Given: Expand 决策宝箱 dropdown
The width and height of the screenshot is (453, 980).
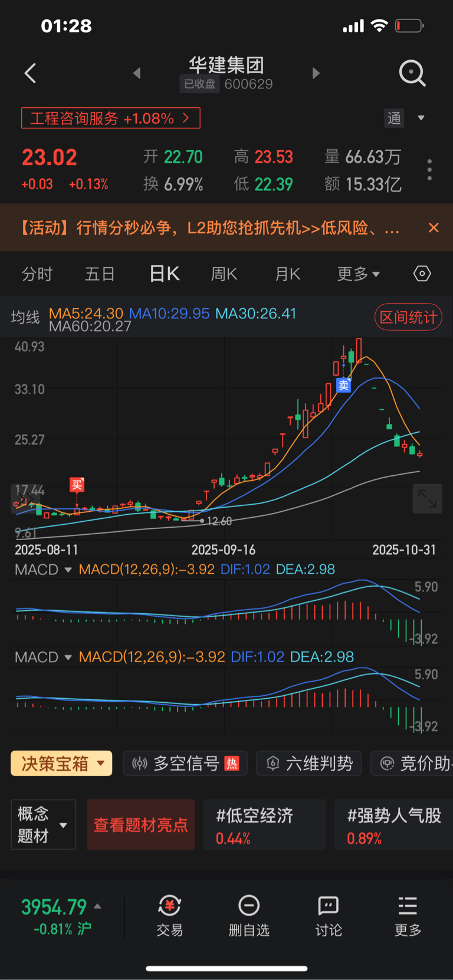Looking at the screenshot, I should pos(61,764).
